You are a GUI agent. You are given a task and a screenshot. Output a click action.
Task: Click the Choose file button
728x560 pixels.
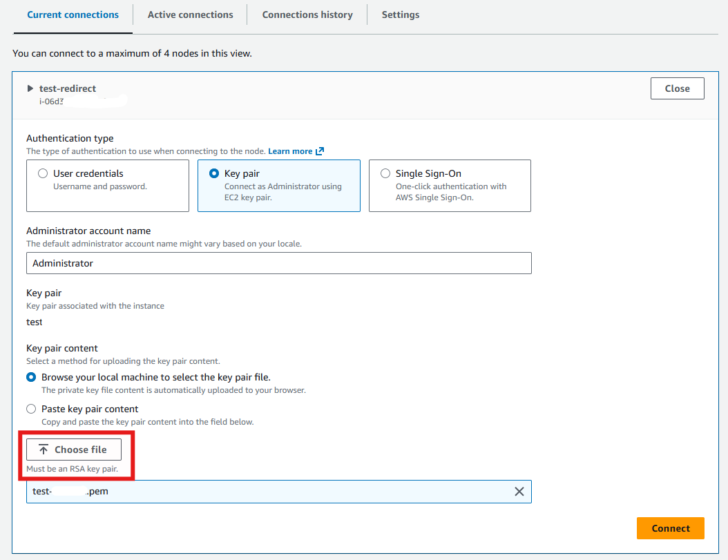[73, 449]
